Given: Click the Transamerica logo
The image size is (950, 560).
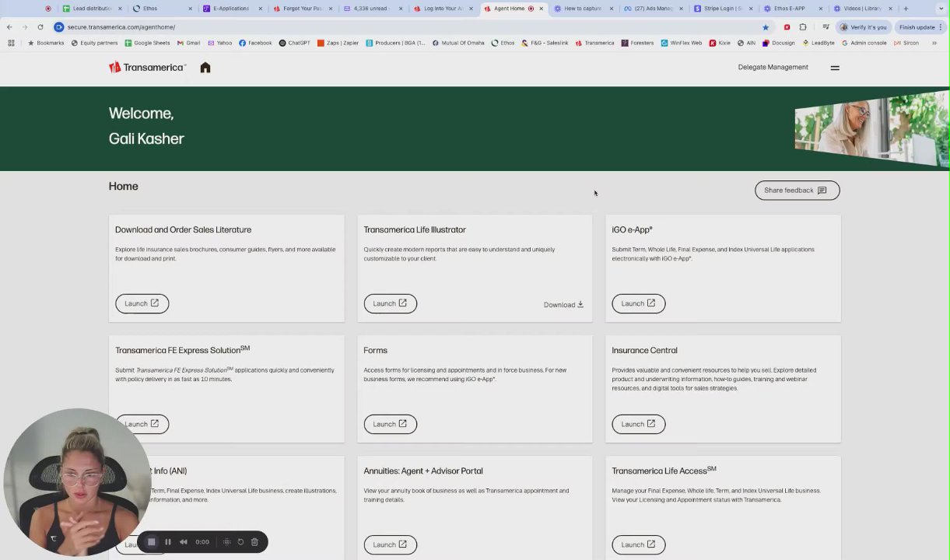Looking at the screenshot, I should tap(147, 68).
